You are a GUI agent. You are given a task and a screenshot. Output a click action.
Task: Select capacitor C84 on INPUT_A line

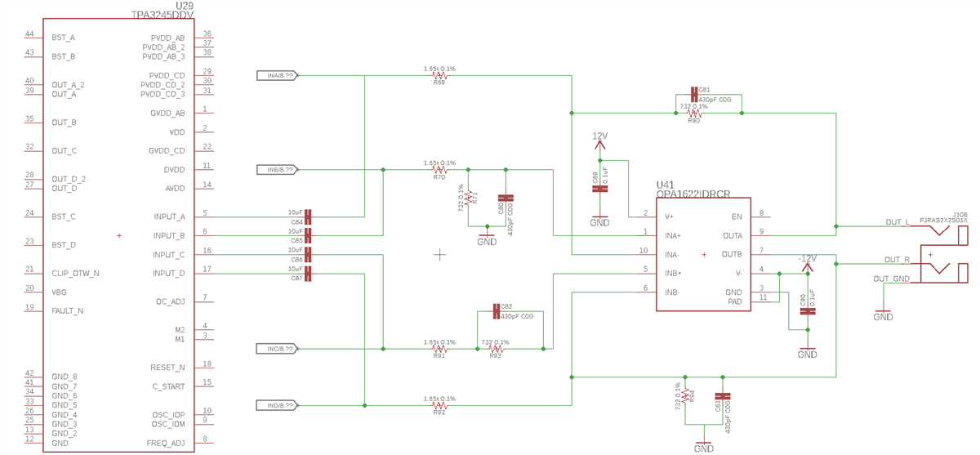point(308,217)
